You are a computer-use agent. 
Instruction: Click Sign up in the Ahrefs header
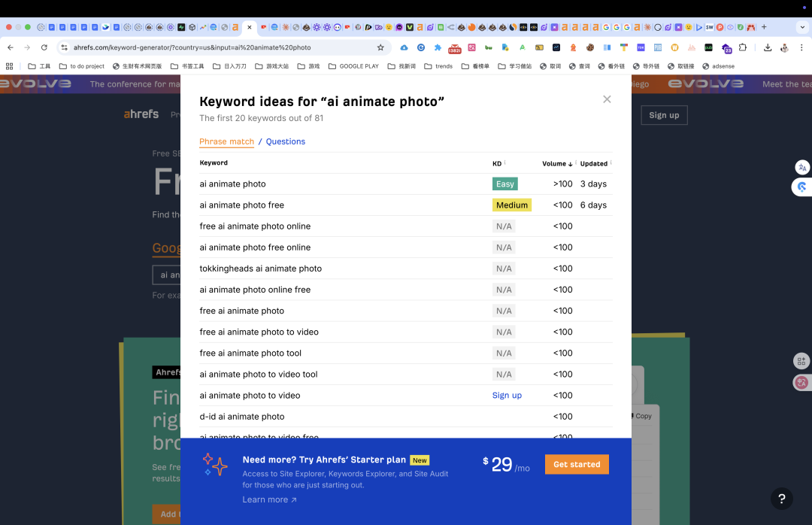(664, 115)
